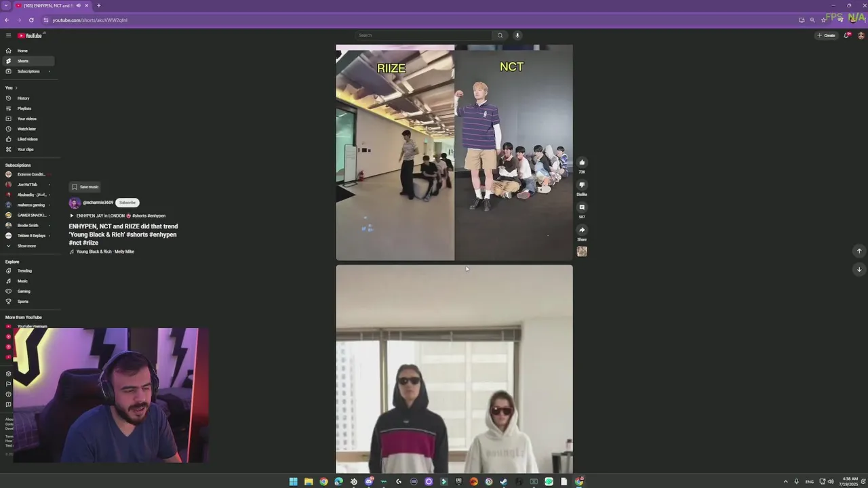The width and height of the screenshot is (868, 488).
Task: Open Subscriptions in the sidebar
Action: [x=27, y=71]
